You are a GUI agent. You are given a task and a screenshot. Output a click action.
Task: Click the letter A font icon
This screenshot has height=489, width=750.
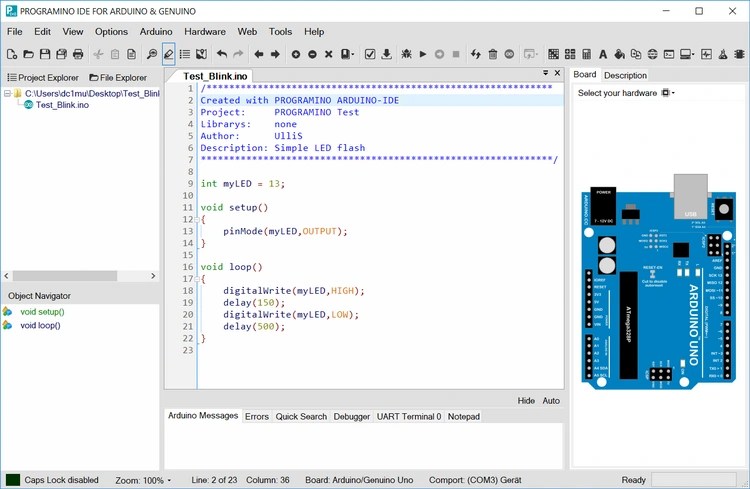pos(603,54)
